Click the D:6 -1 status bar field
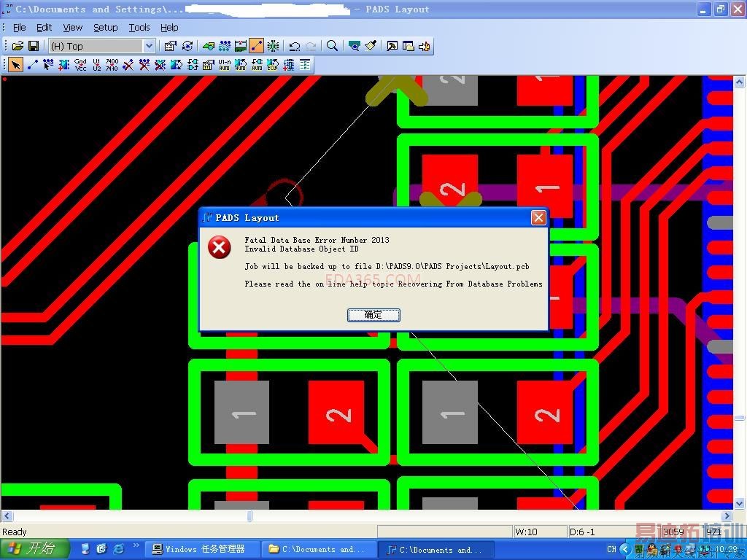 595,532
